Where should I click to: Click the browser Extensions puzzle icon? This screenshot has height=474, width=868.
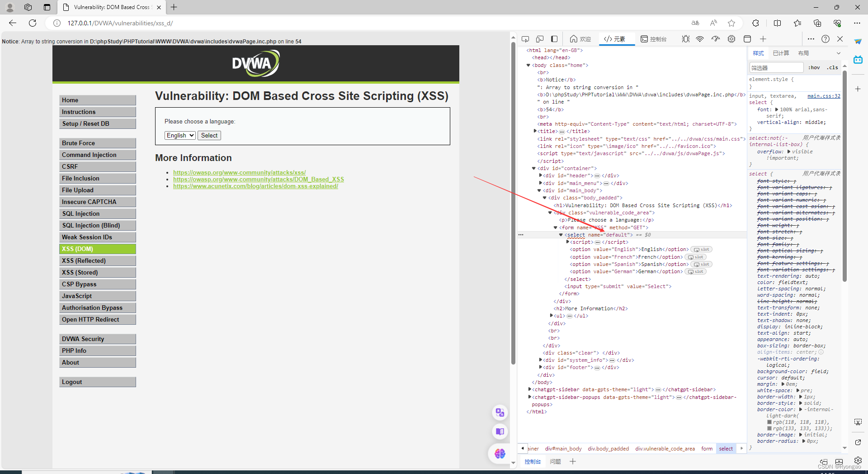pyautogui.click(x=755, y=23)
